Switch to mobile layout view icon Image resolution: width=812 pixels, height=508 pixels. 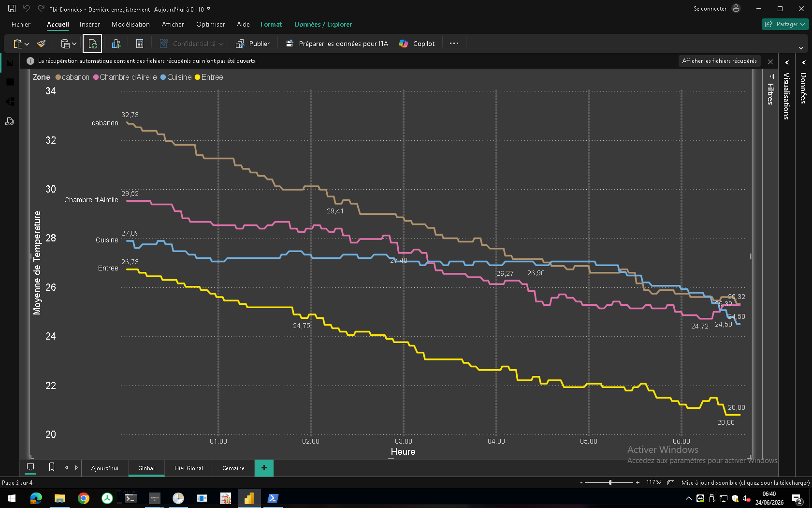click(52, 467)
